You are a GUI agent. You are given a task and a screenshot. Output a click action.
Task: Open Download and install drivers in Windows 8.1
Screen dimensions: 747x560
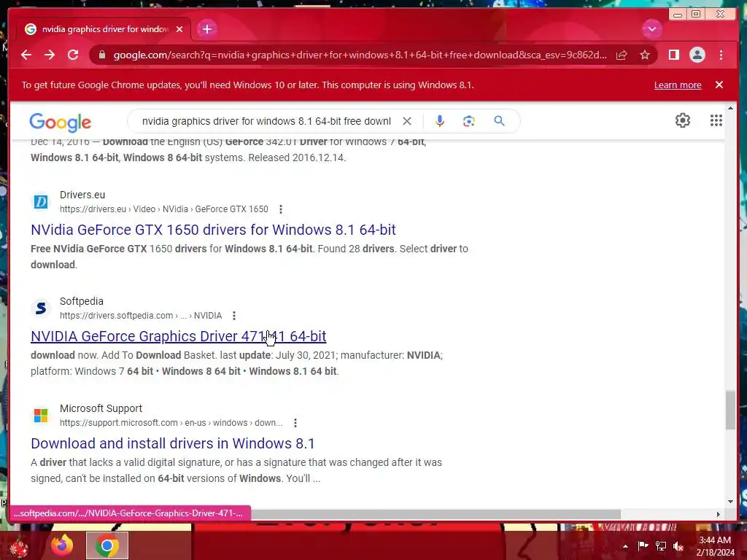[172, 443]
